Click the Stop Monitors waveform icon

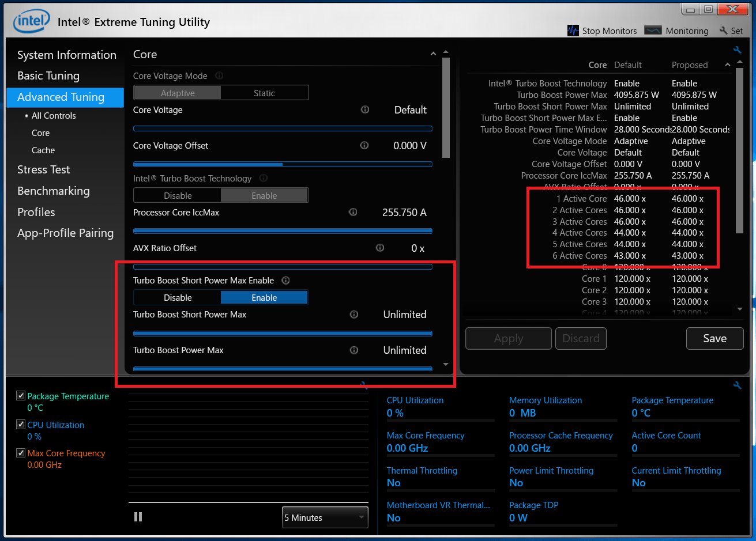tap(573, 31)
